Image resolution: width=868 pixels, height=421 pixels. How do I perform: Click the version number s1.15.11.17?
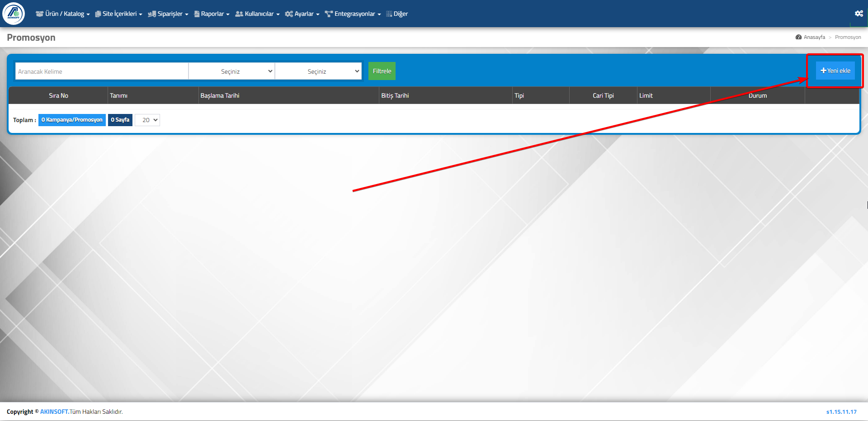841,412
